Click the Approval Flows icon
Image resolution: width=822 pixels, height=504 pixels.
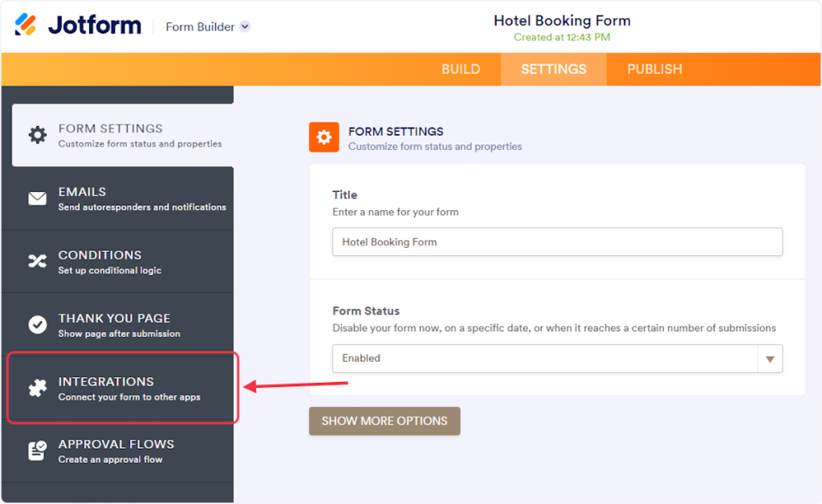[38, 450]
